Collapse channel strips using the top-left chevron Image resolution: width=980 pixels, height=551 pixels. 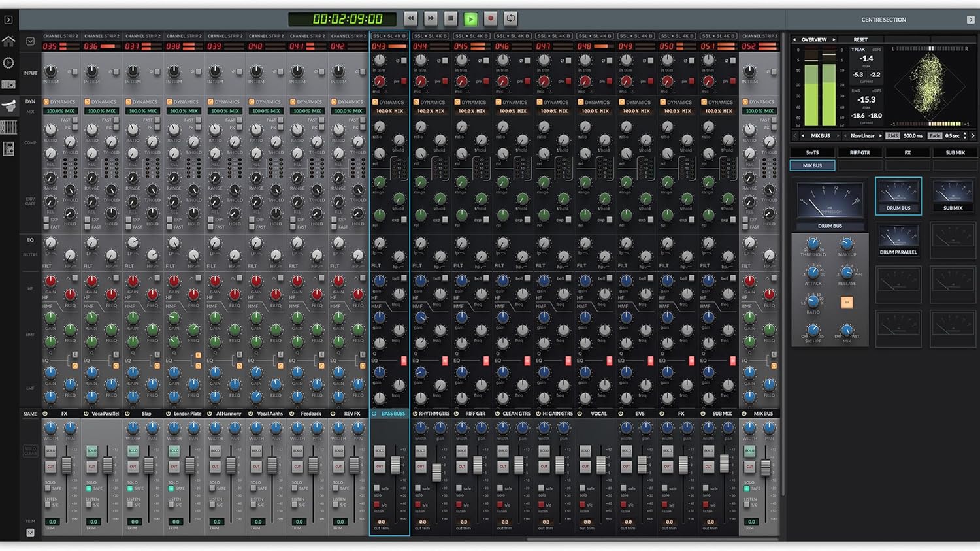click(29, 41)
